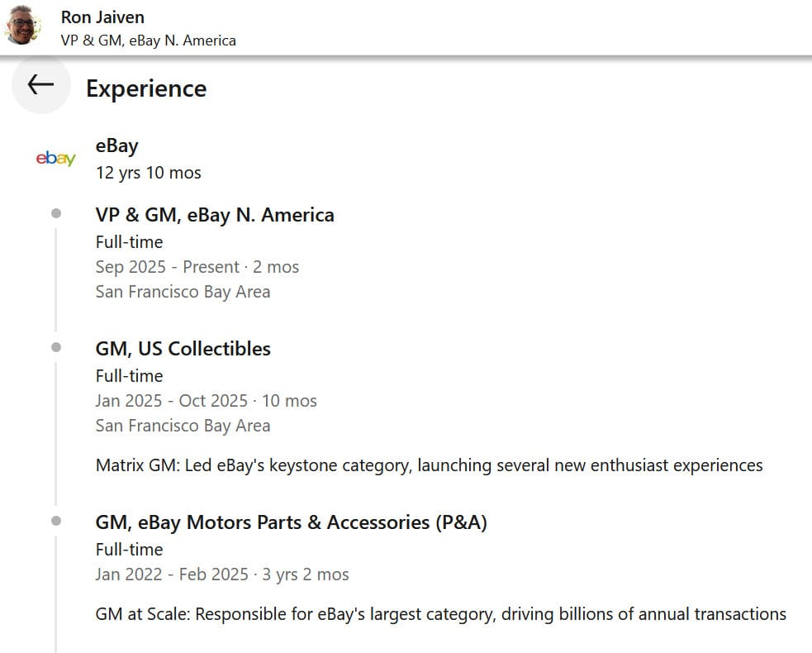Screen dimensions: 812x653
Task: Open the eBay company logo
Action: pos(56,159)
